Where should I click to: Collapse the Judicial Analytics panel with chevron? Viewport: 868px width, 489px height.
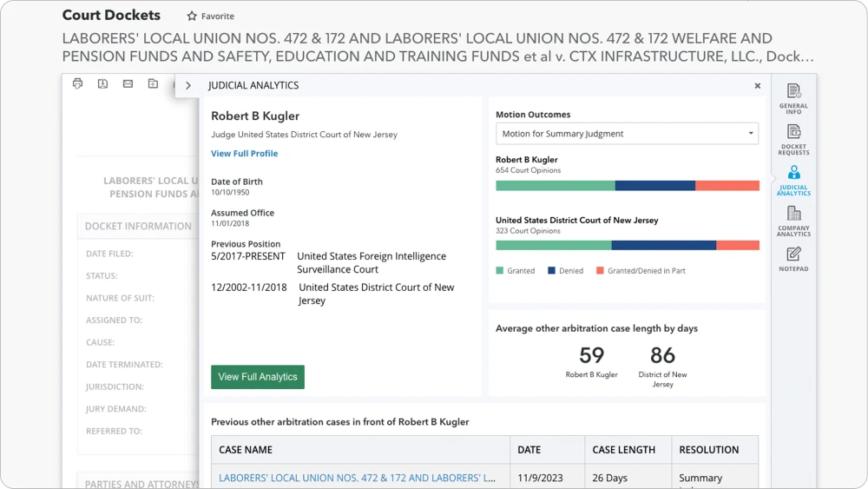pyautogui.click(x=188, y=86)
